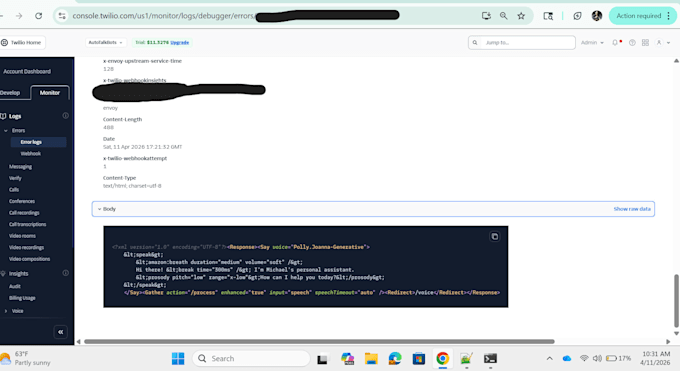Click the install app icon in the address bar
The width and height of the screenshot is (680, 371).
[486, 16]
